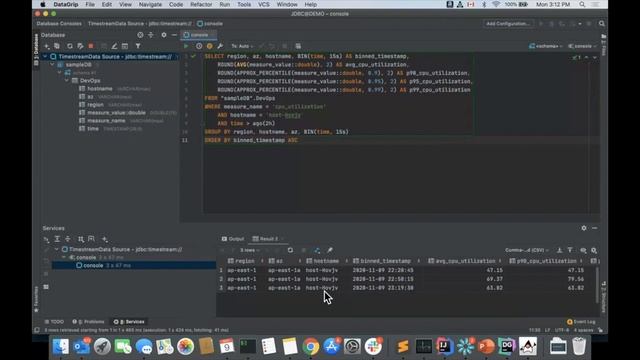Image resolution: width=640 pixels, height=360 pixels.
Task: Click region column header in results
Action: [x=245, y=261]
